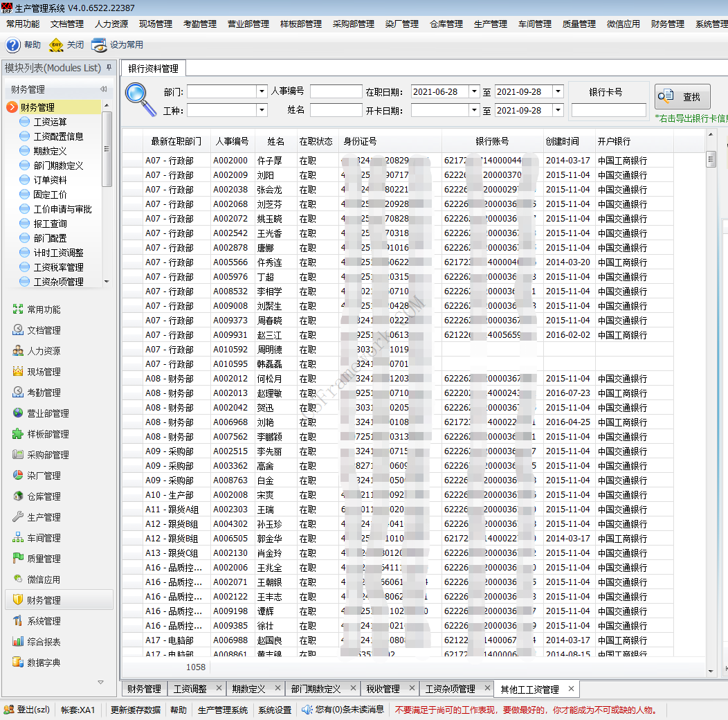Open 工资配置信息 in the tree
Viewport: 728px width, 720px height.
(x=59, y=136)
